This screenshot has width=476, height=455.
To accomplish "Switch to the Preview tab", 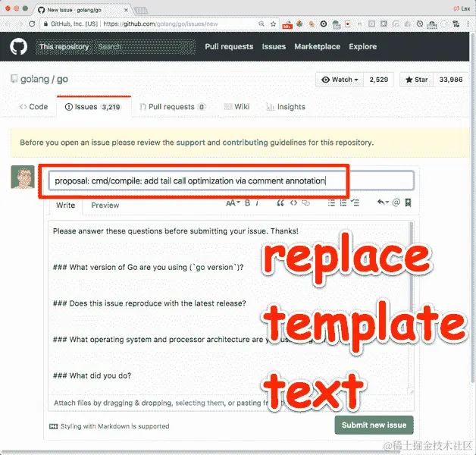I will click(x=105, y=206).
